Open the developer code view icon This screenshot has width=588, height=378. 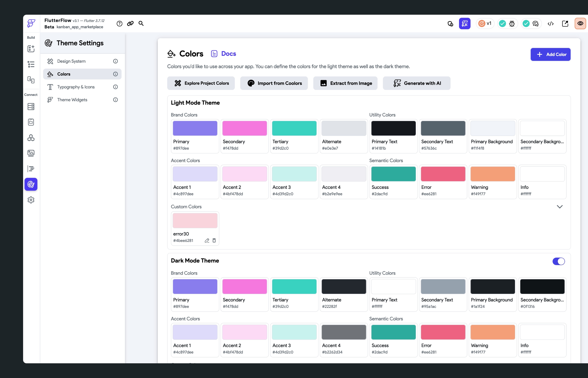pyautogui.click(x=550, y=24)
